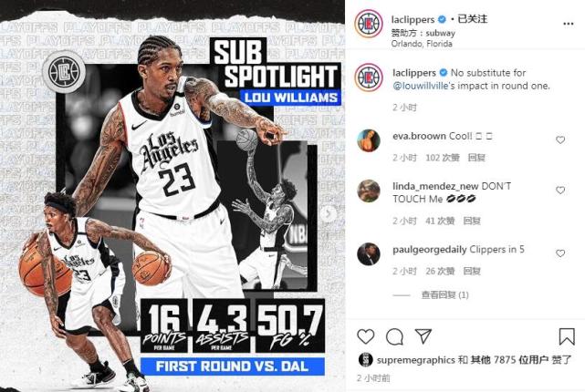Viewport: 585px width, 392px height.
Task: View the 41 likes on linda's comment
Action: coord(440,221)
